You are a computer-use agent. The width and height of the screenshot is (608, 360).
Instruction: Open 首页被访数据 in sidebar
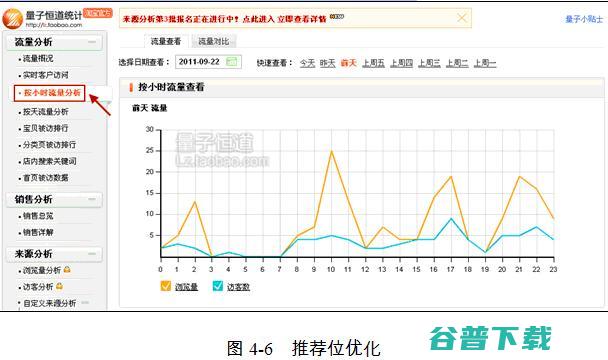45,178
